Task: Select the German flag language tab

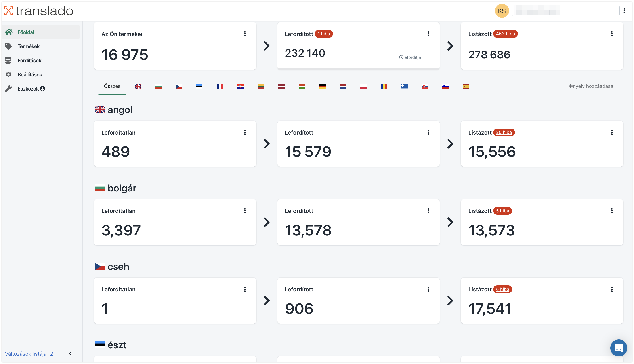Action: click(x=322, y=87)
